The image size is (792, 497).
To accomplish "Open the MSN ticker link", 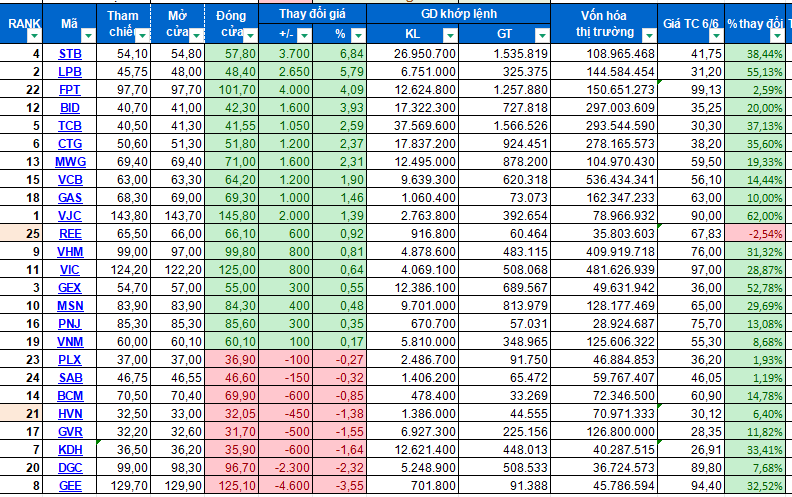I will pyautogui.click(x=70, y=306).
